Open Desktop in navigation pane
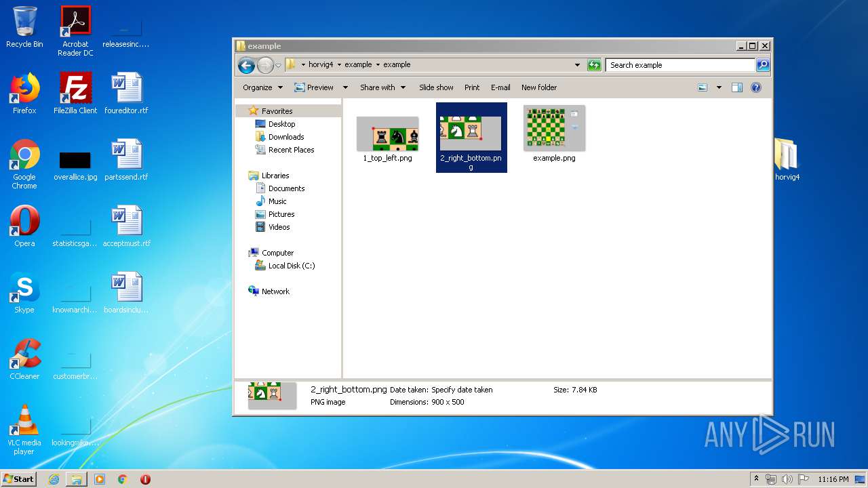The width and height of the screenshot is (868, 488). coord(281,124)
